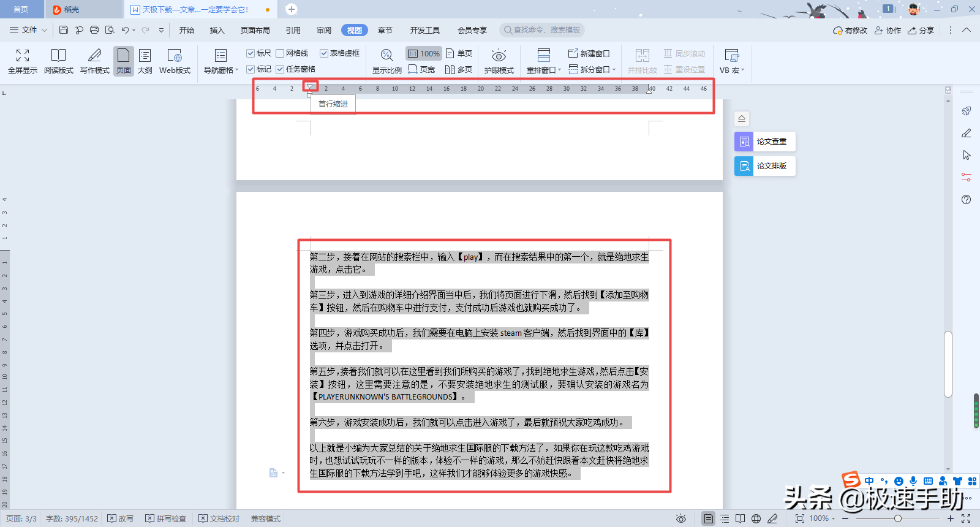Screen dimensions: 980x527
Task: Click the Redo arrow icon
Action: (x=146, y=30)
